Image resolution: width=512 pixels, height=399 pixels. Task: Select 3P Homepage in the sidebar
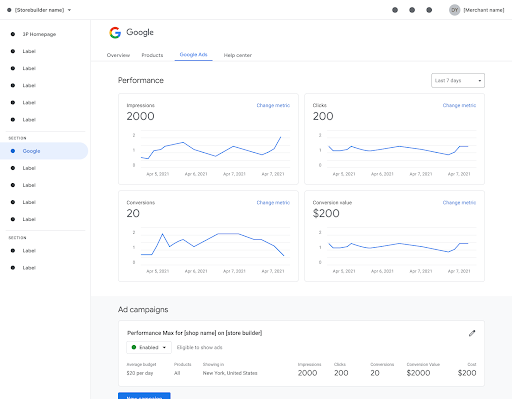coord(39,34)
